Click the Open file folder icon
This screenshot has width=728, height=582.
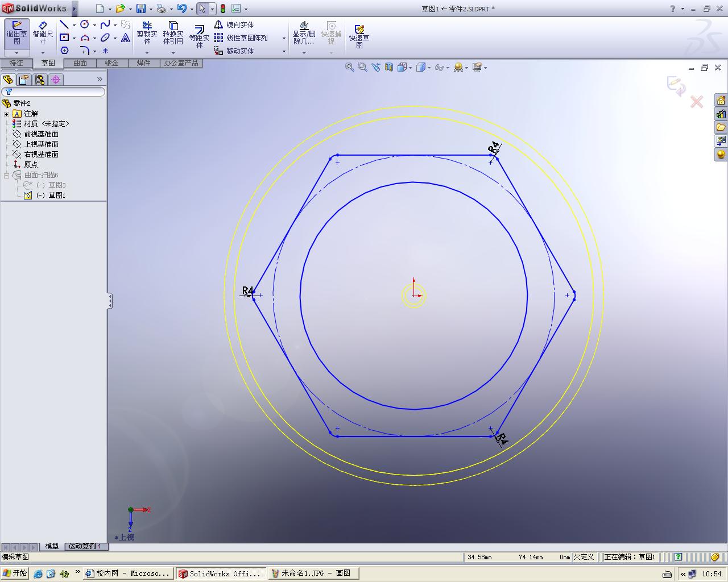tap(120, 9)
